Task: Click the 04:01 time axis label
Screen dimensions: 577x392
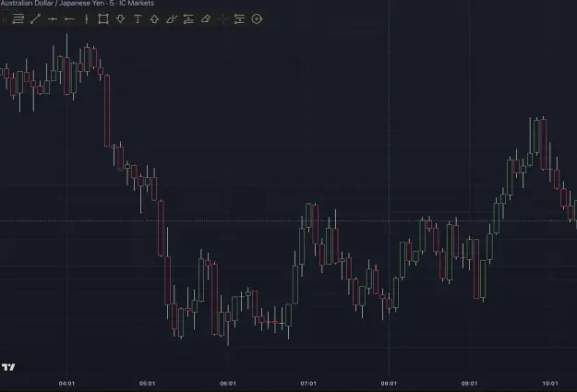Action: [66, 384]
